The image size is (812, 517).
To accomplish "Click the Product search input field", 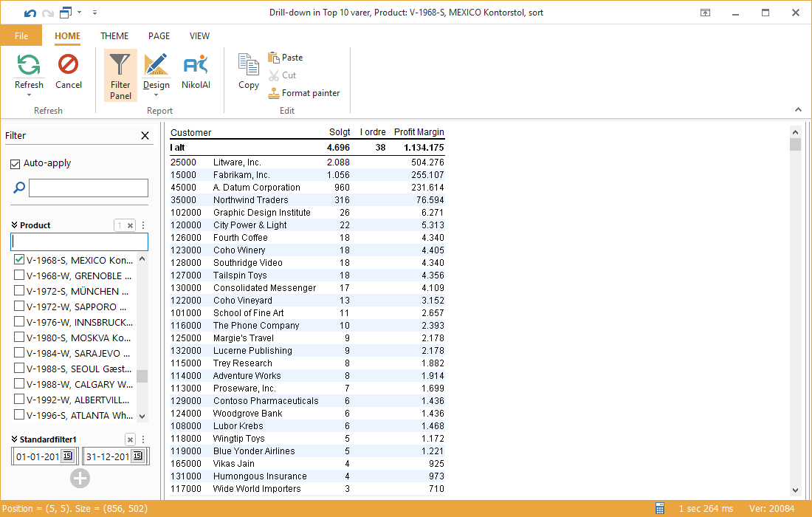I will pyautogui.click(x=79, y=242).
